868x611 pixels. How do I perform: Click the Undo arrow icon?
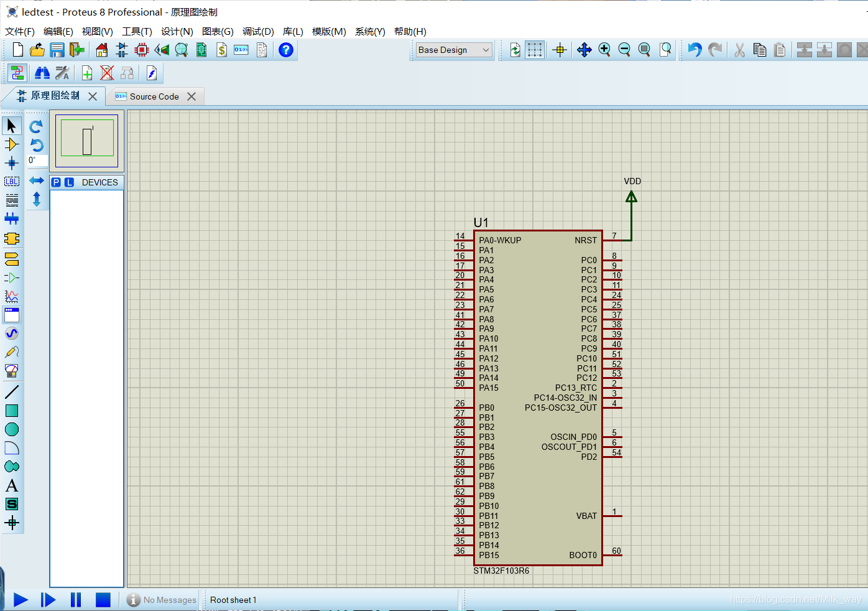pyautogui.click(x=695, y=50)
